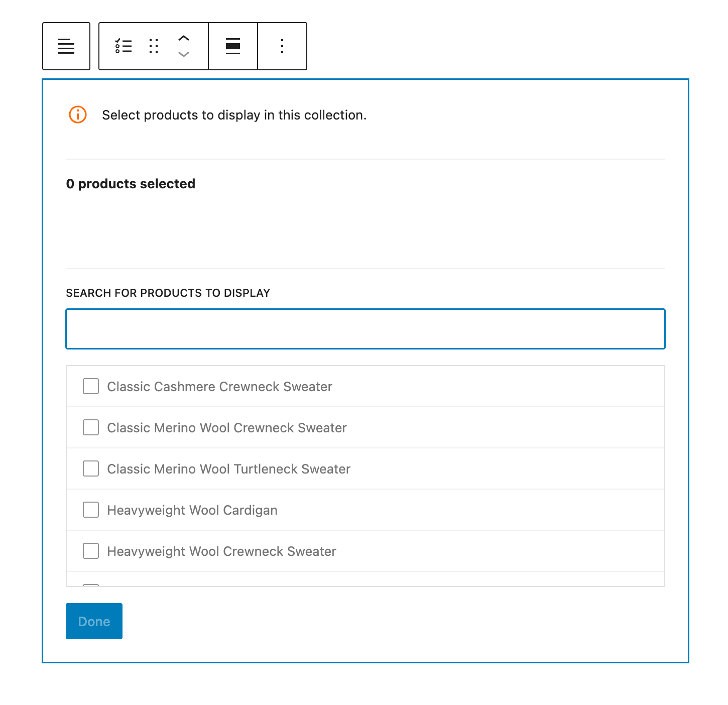
Task: Toggle the Heavyweight Wool Crewneck Sweater checkbox
Action: 91,551
